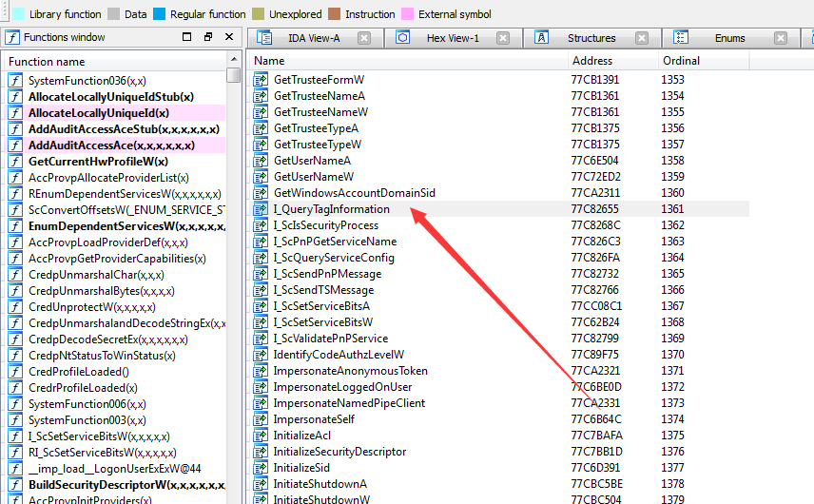Click the icon beside GetCurrentHwProfileW(x)
814x504 pixels.
point(15,162)
